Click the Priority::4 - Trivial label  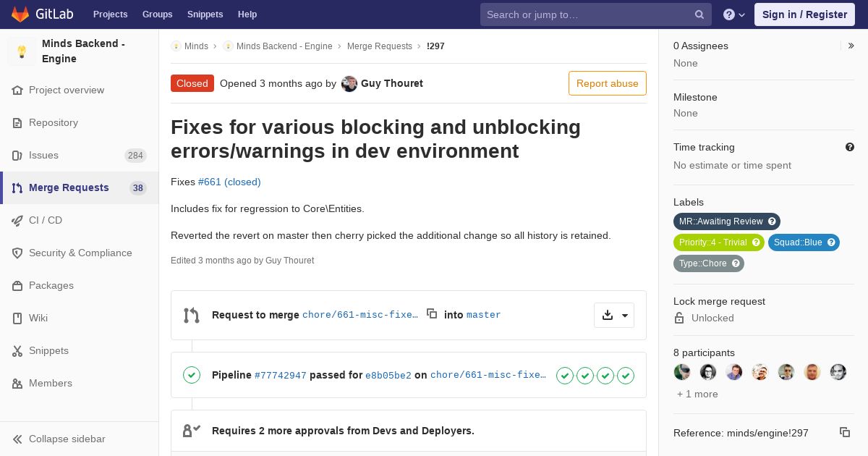pos(718,242)
